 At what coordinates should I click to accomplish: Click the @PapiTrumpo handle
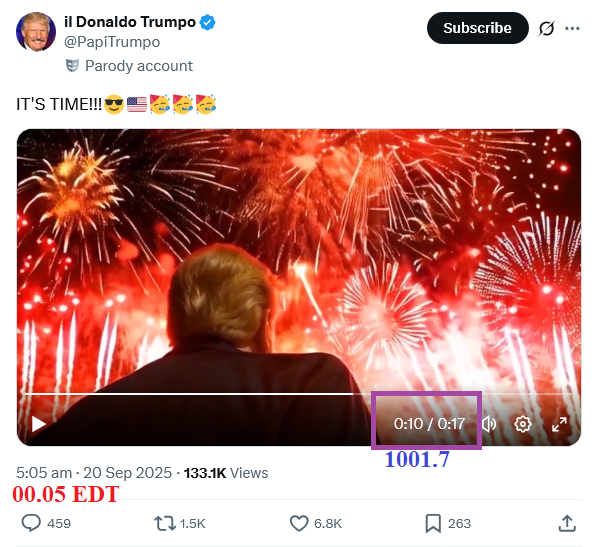coord(112,42)
